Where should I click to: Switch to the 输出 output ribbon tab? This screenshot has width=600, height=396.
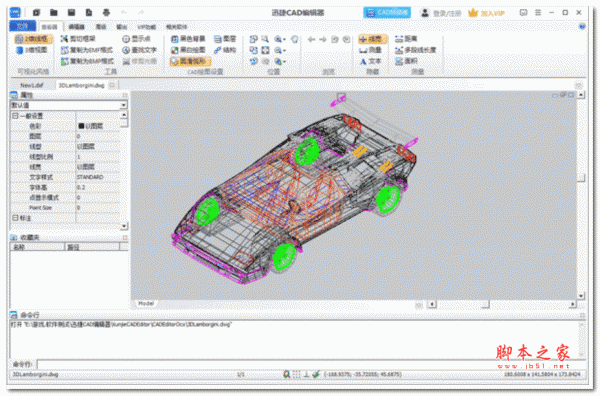(x=122, y=27)
